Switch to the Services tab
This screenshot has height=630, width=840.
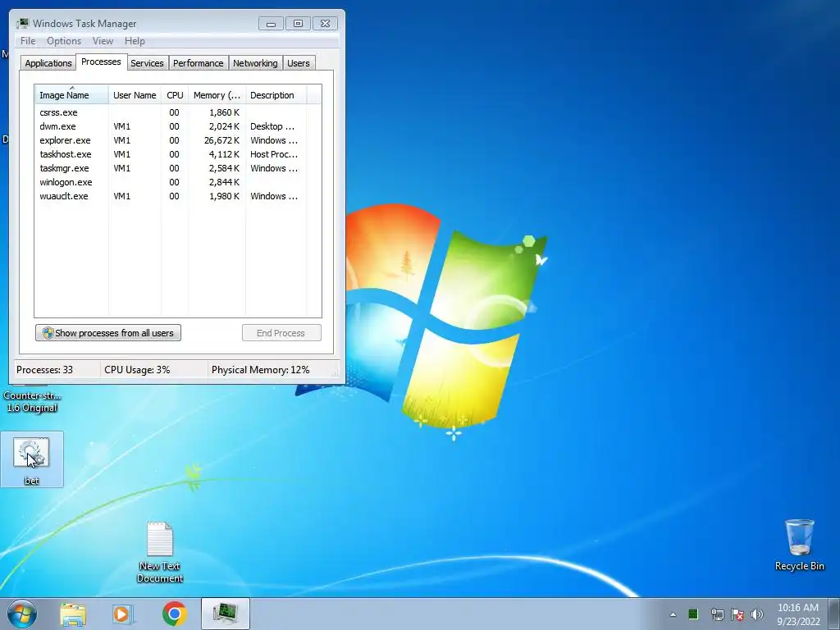[x=147, y=62]
